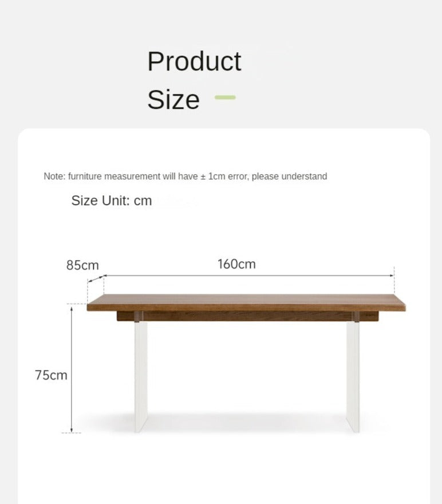The height and width of the screenshot is (504, 442).
Task: Click the dark wooden apron under the tabletop
Action: tap(246, 316)
